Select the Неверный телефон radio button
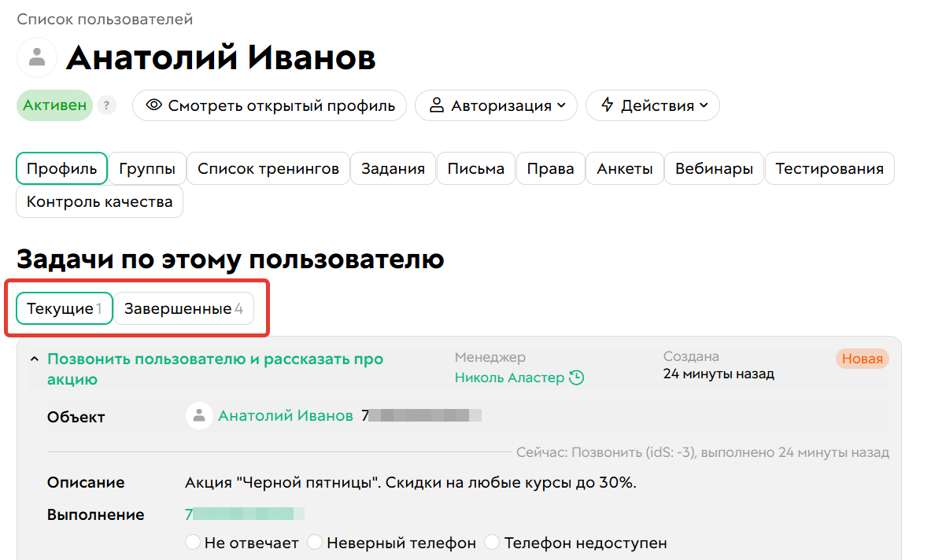931x560 pixels. pos(315,542)
